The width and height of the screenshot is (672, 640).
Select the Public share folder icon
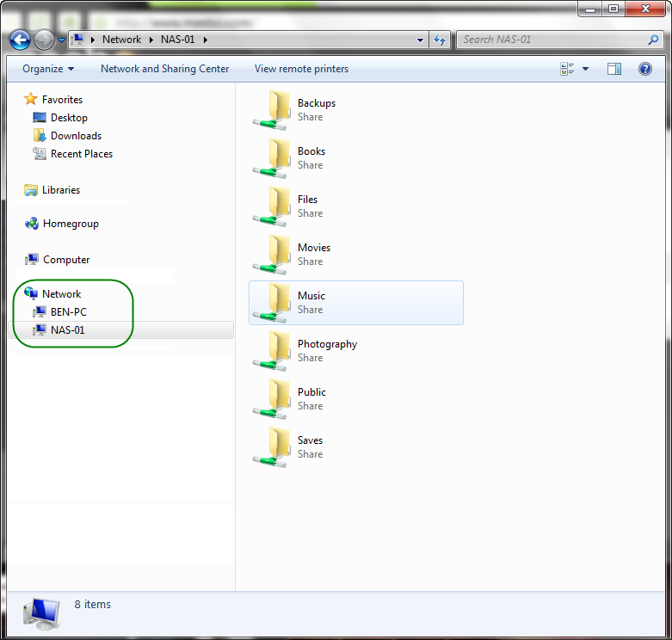point(272,399)
